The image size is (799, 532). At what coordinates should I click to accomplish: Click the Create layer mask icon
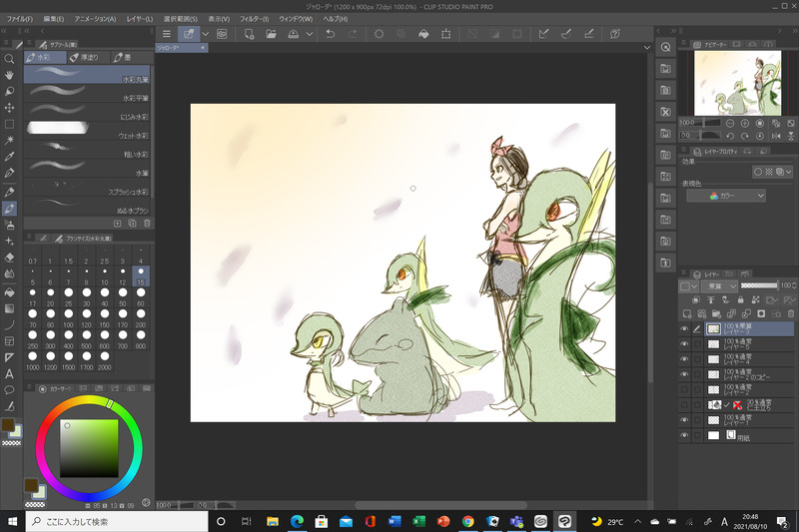tap(761, 313)
